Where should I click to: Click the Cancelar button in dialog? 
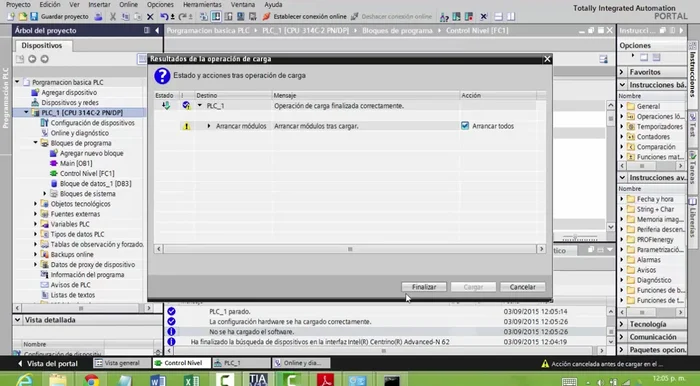(x=522, y=287)
